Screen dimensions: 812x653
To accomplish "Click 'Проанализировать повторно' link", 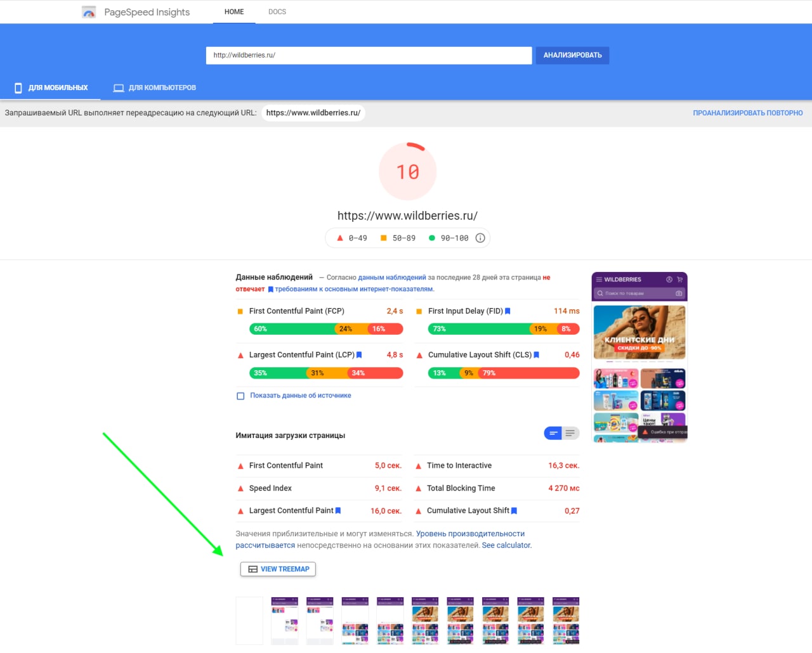I will click(x=748, y=113).
